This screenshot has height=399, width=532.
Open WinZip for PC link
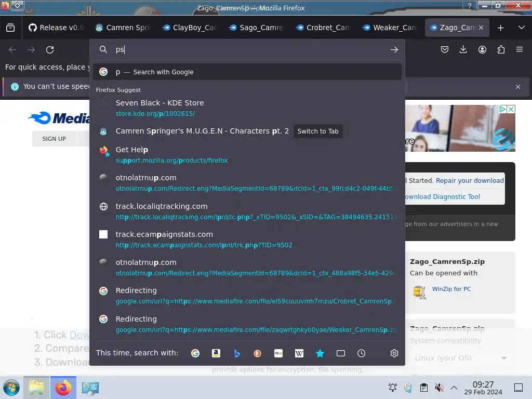pyautogui.click(x=451, y=289)
